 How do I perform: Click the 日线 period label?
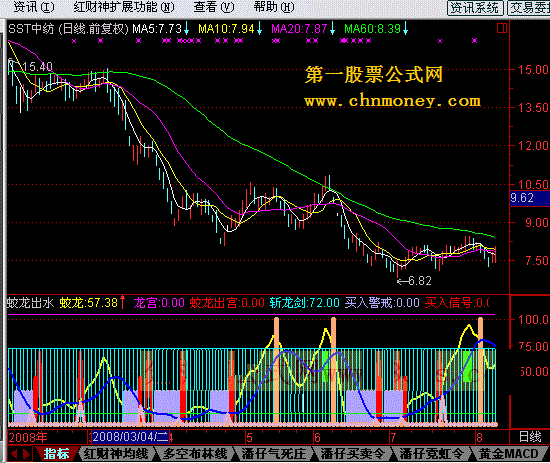(x=530, y=437)
